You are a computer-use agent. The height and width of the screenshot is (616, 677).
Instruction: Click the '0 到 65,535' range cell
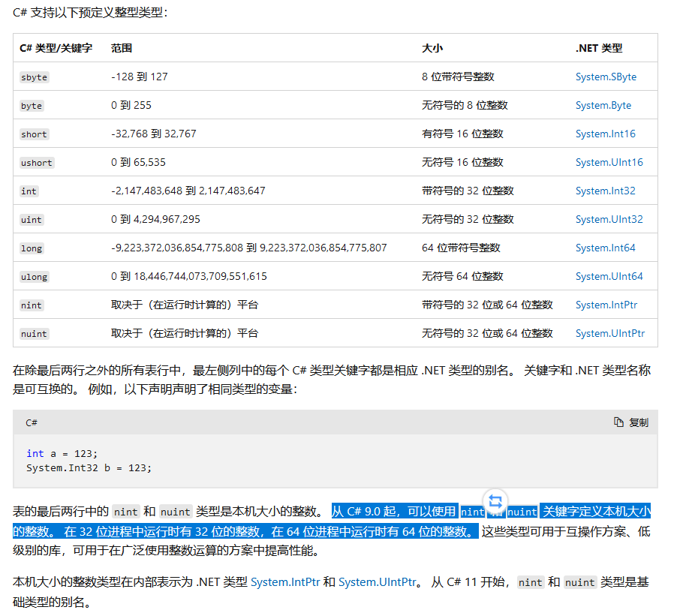point(138,162)
